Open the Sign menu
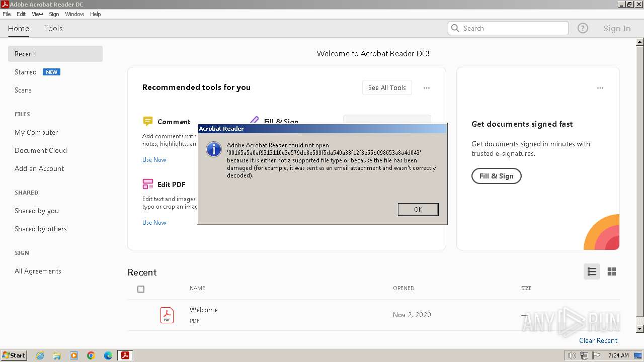 pyautogui.click(x=54, y=14)
